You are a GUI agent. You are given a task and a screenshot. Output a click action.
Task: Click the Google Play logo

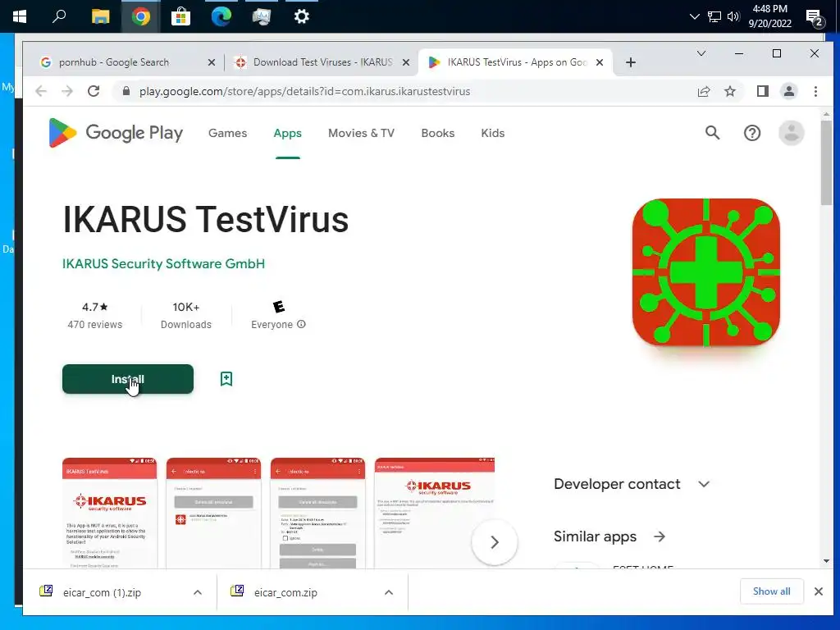coord(116,133)
